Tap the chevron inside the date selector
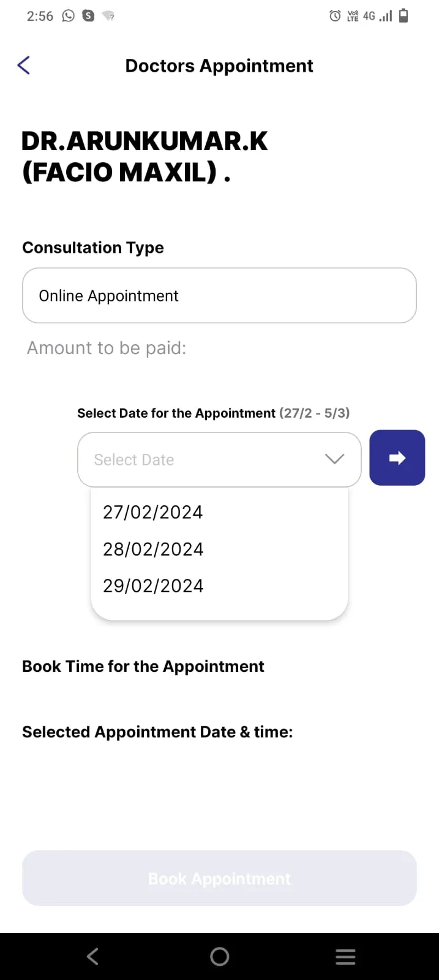 coord(334,459)
